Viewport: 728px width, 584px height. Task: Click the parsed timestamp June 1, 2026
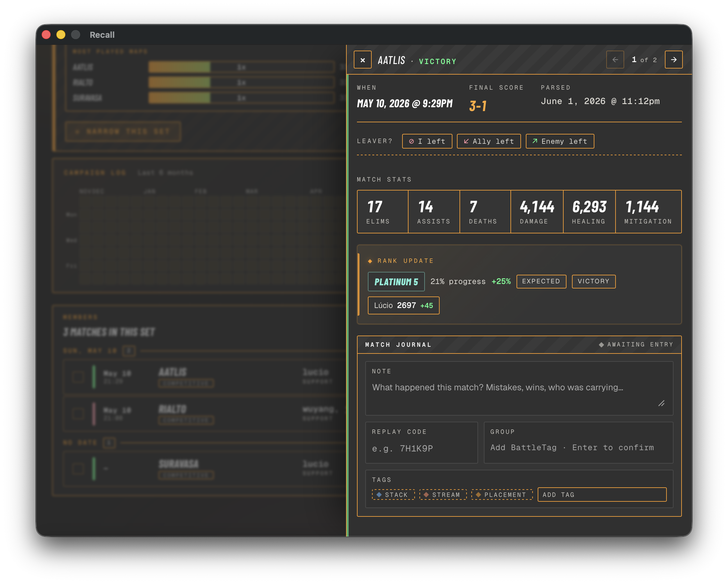coord(600,101)
